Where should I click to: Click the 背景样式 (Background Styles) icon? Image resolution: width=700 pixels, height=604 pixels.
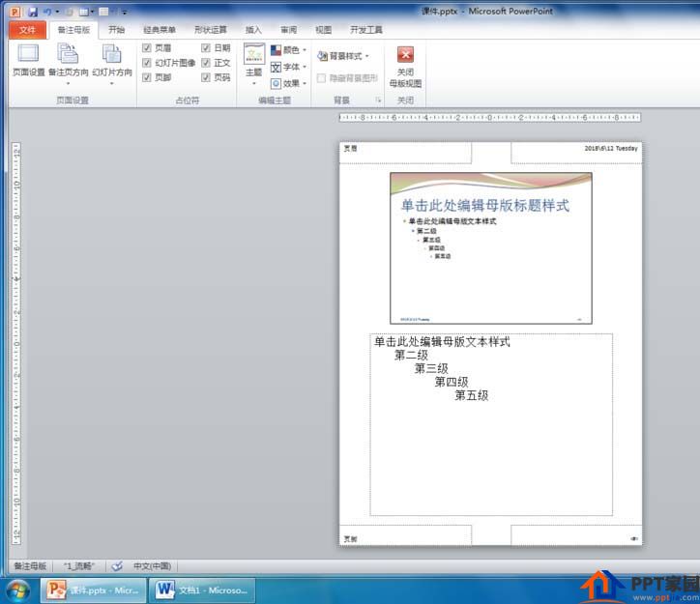322,56
